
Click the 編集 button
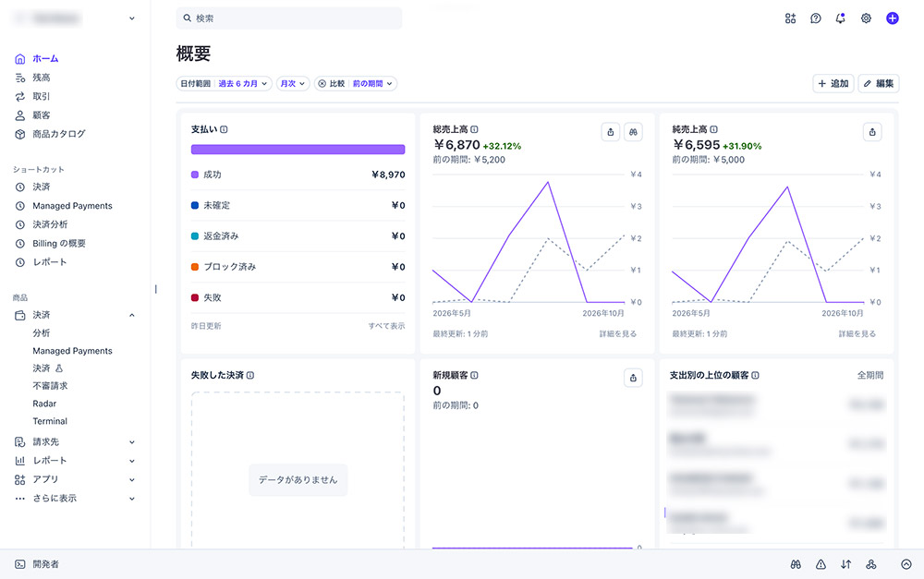[x=879, y=84]
